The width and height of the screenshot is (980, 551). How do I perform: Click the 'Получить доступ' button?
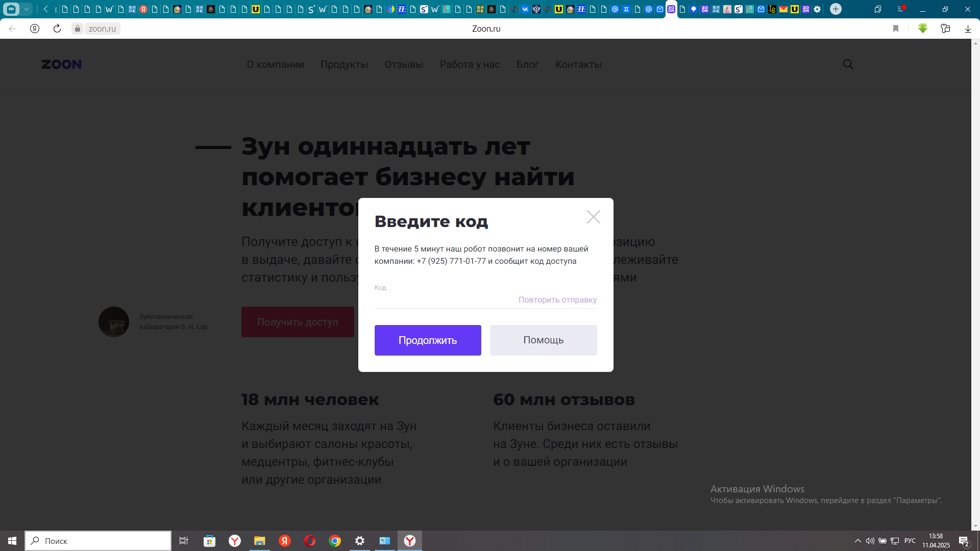pos(298,322)
